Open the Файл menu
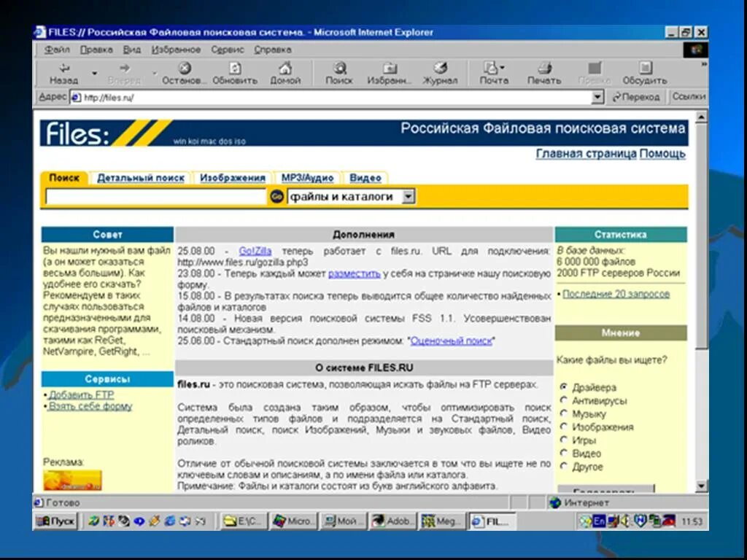Image resolution: width=747 pixels, height=560 pixels. pos(57,50)
